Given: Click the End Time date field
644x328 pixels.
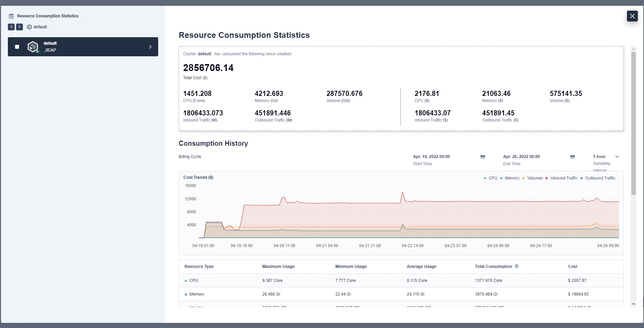Looking at the screenshot, I should (521, 157).
